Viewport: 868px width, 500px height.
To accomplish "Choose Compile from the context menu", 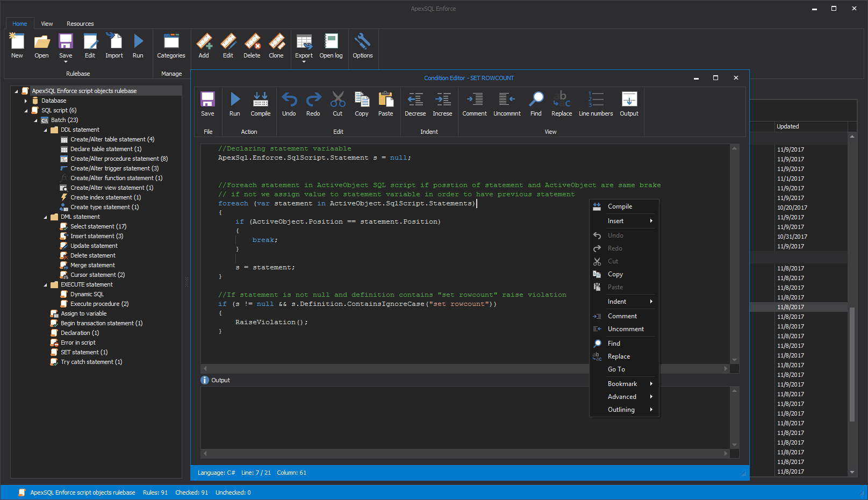I will point(625,206).
